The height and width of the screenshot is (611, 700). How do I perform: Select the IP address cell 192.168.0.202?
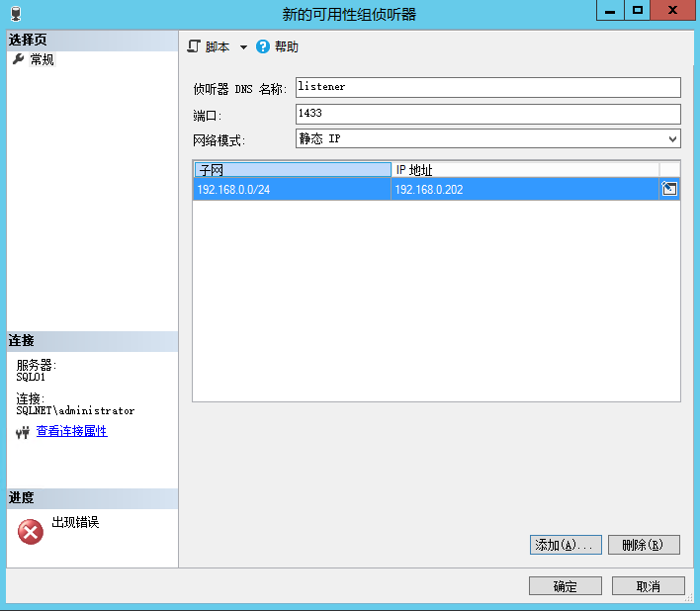[x=525, y=189]
